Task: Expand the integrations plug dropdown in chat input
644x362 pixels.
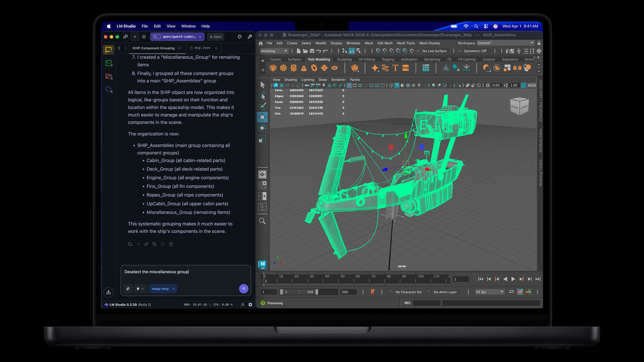Action: coord(140,289)
